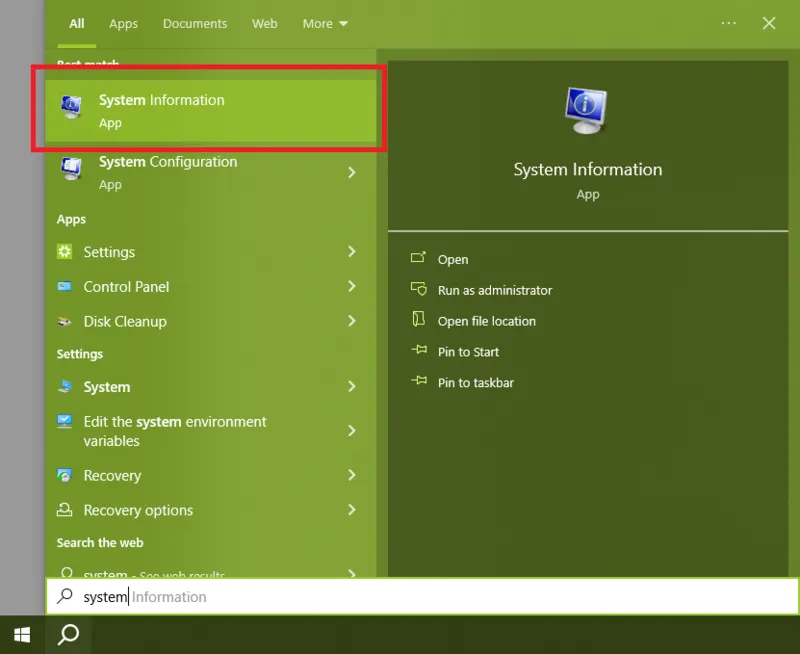
Task: Expand Recovery options result chevron
Action: [352, 510]
